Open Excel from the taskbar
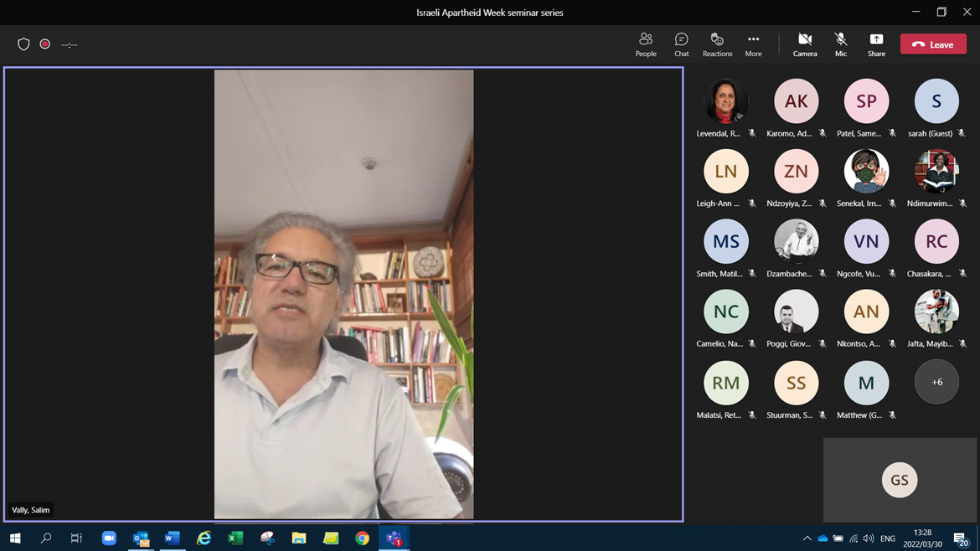 tap(235, 538)
